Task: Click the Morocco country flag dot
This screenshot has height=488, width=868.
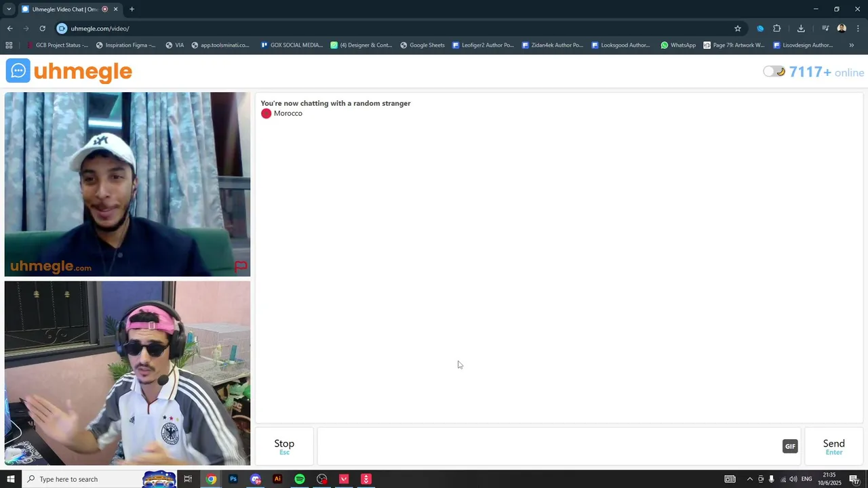Action: 266,113
